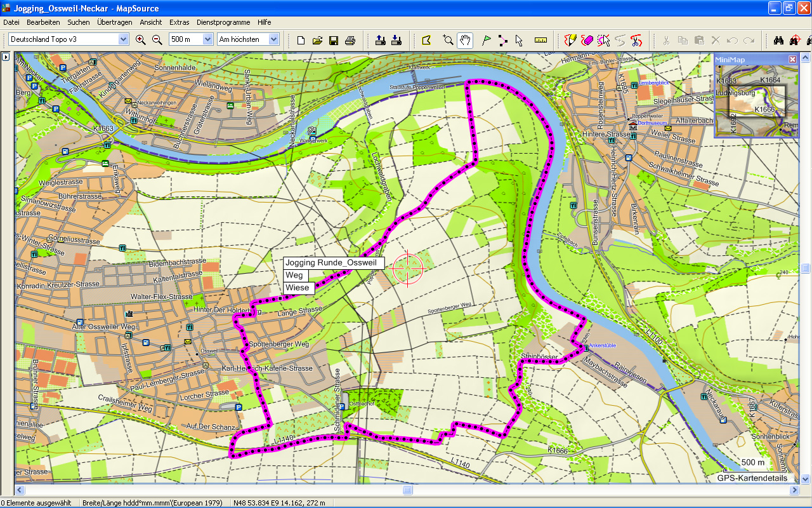The height and width of the screenshot is (508, 812).
Task: Open the Übertragen menu
Action: [115, 22]
